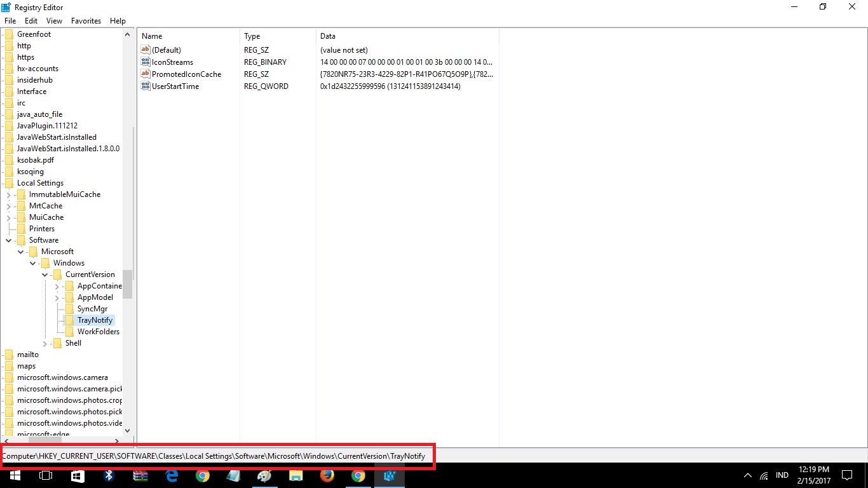The width and height of the screenshot is (868, 488).
Task: Open the Windows Start menu
Action: [x=15, y=475]
